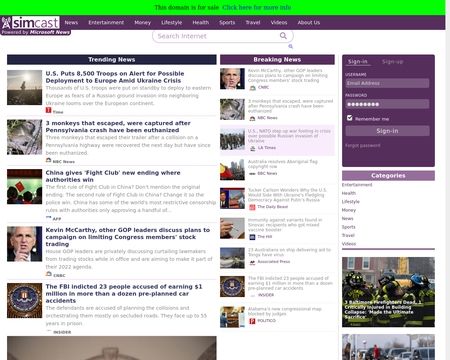450x360 pixels.
Task: Click The Daily Beast source icon
Action: pos(252,207)
